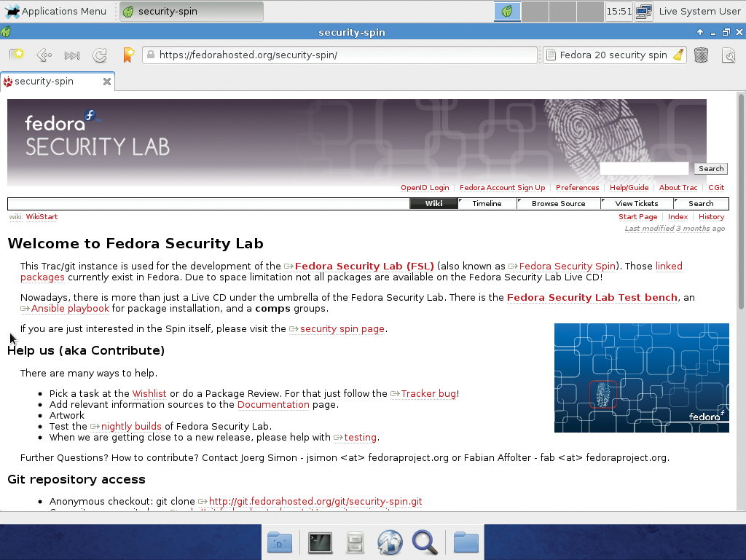The image size is (746, 560).
Task: Open the terminal from the bottom dock
Action: click(320, 543)
